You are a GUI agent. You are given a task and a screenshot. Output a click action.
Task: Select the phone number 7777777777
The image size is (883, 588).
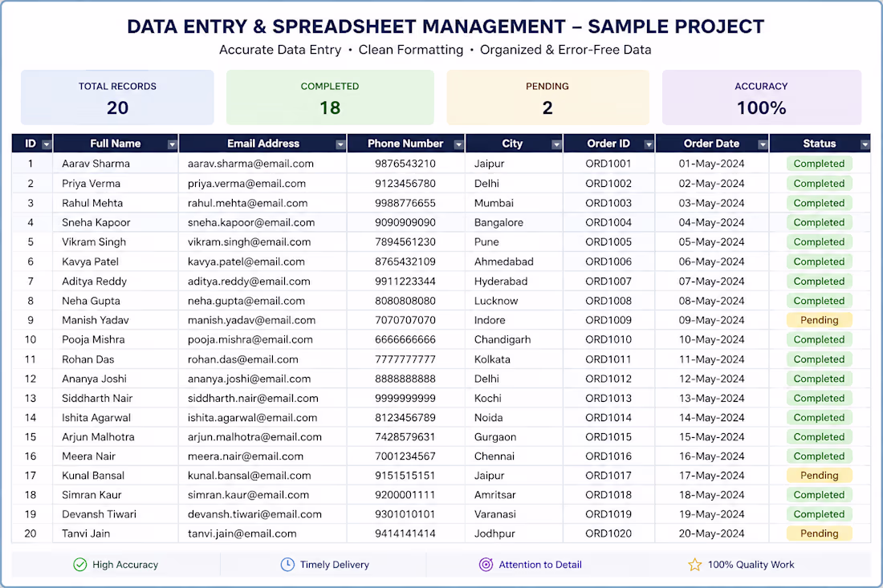pyautogui.click(x=405, y=359)
